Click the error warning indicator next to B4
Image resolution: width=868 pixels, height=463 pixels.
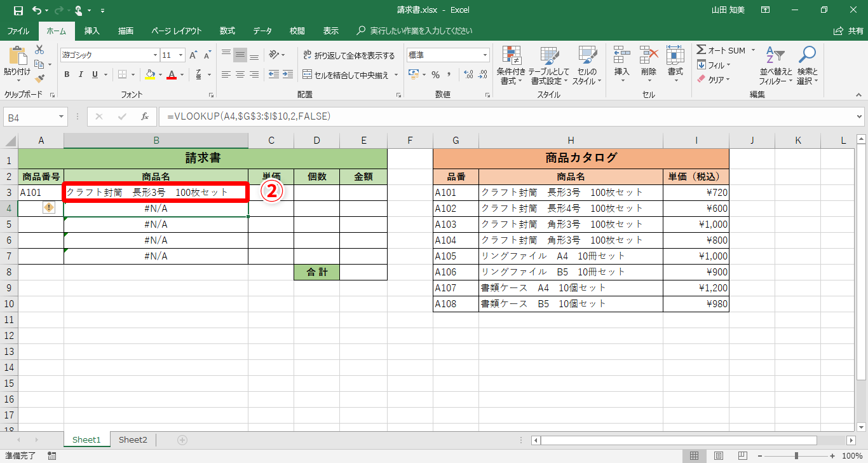pos(49,207)
